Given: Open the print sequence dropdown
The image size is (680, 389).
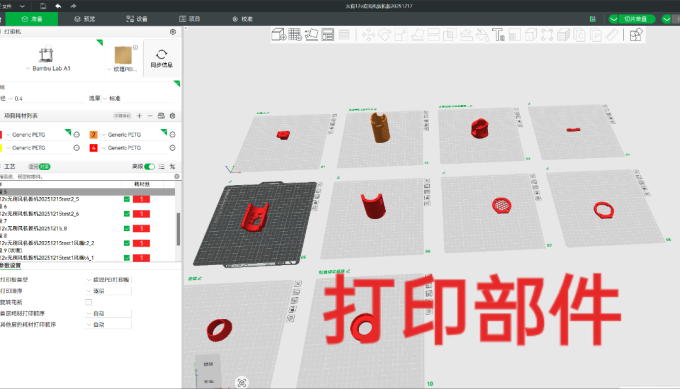Looking at the screenshot, I should click(108, 291).
